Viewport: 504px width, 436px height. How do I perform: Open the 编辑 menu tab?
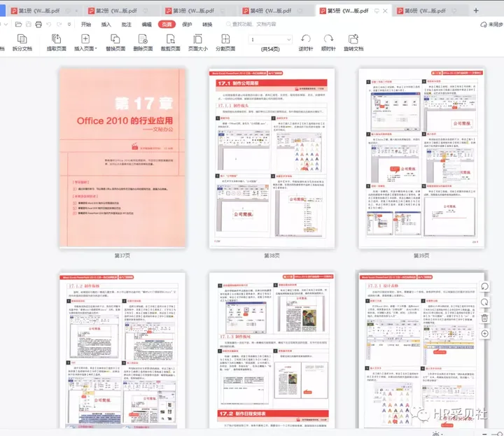click(x=146, y=24)
